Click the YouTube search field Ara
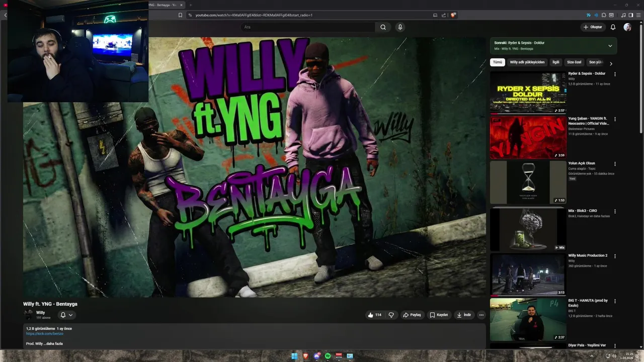Image resolution: width=644 pixels, height=362 pixels. [x=308, y=27]
